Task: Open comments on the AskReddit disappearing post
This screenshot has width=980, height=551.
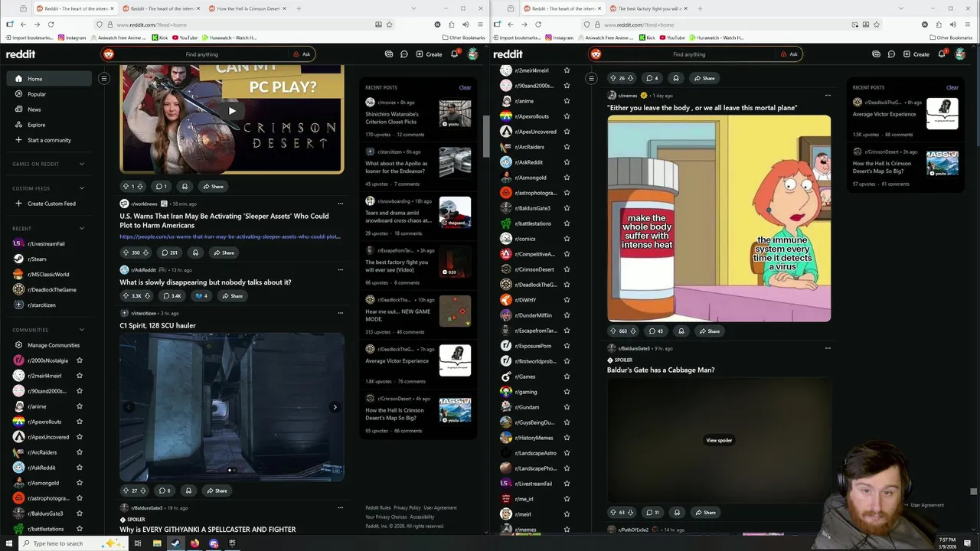Action: tap(171, 296)
